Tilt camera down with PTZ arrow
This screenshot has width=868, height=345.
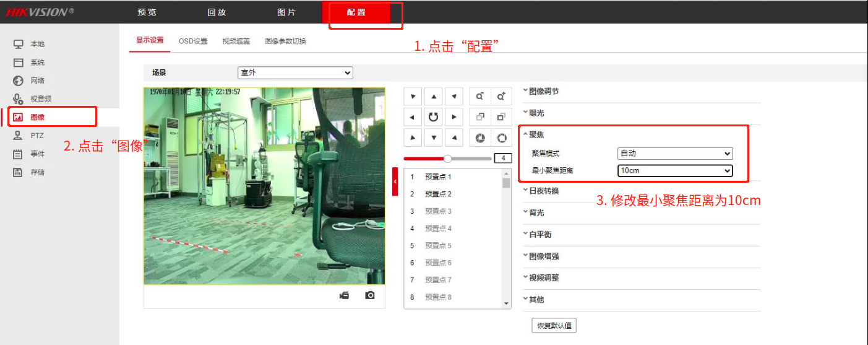[x=434, y=137]
